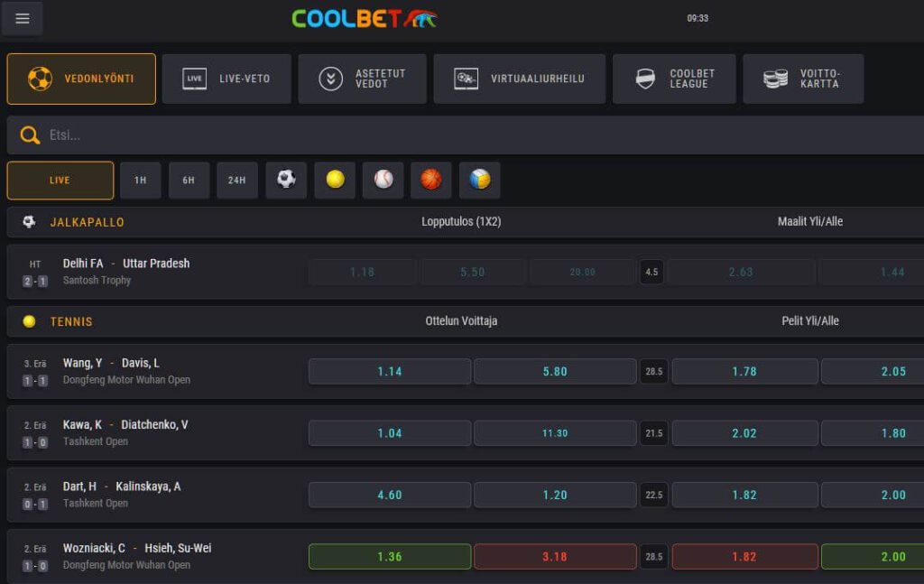
Task: Pick Kalinskaya, A to win at 1.20
Action: (x=555, y=495)
